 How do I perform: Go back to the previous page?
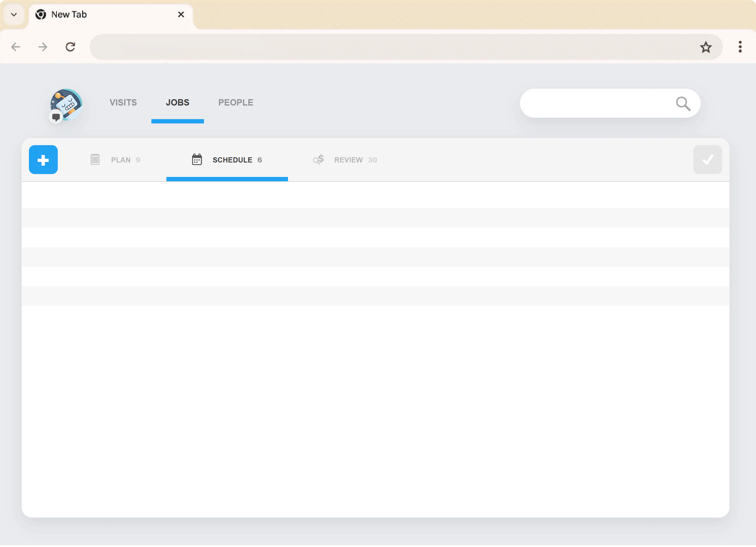coord(16,47)
